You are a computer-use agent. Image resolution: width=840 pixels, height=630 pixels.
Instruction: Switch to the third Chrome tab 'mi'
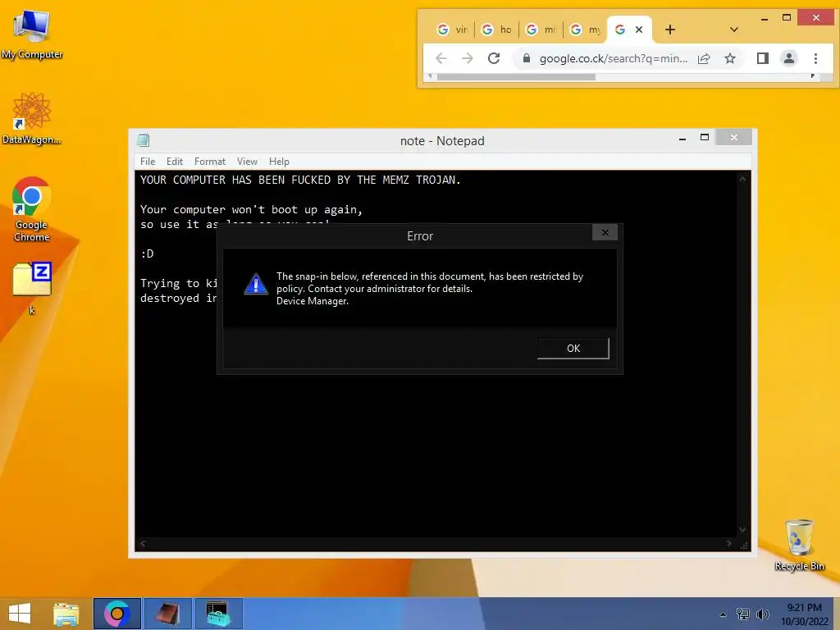pos(541,30)
